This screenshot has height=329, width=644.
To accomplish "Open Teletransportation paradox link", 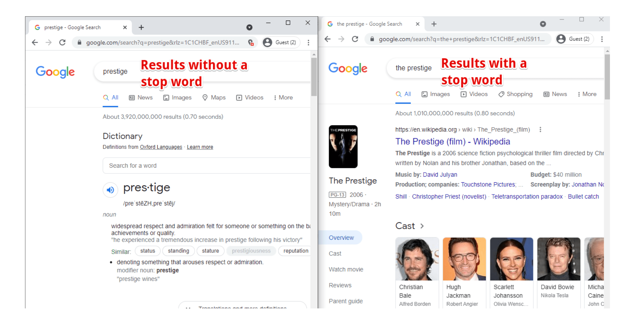I will (x=527, y=197).
